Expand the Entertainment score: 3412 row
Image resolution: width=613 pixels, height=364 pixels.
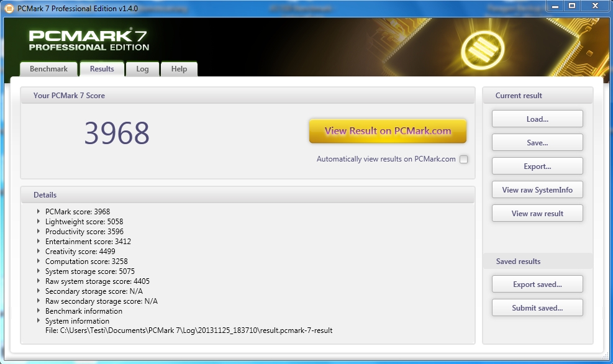coord(39,241)
